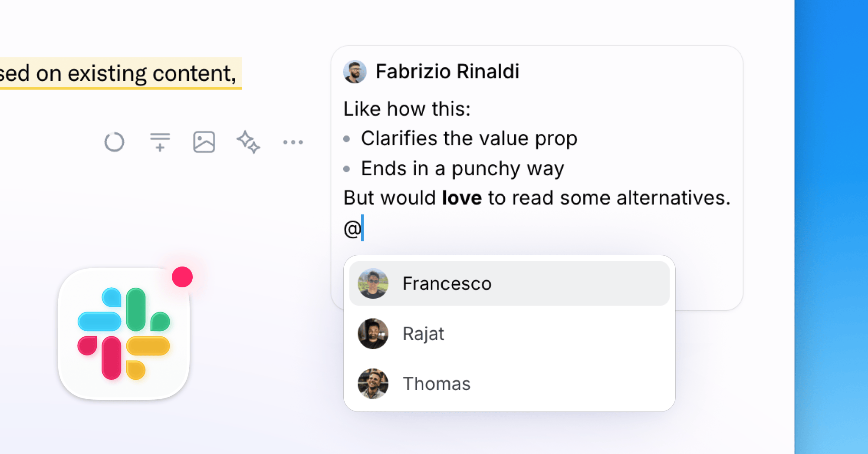Click the red notification badge on Slack
This screenshot has height=454, width=868.
pyautogui.click(x=182, y=277)
